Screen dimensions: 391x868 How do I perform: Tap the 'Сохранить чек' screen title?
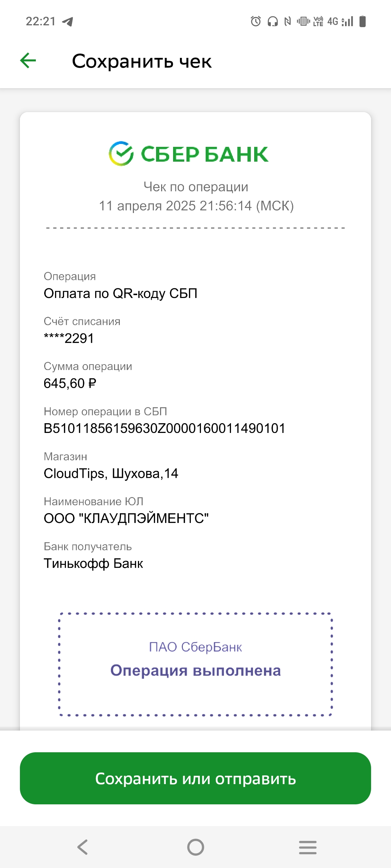coord(142,61)
